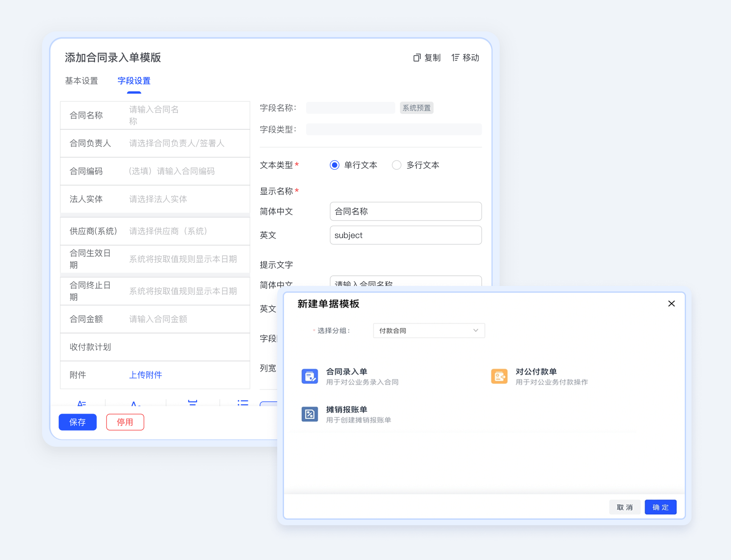This screenshot has height=560, width=731.
Task: Click the bulleted list icon in bottom toolbar
Action: click(243, 402)
